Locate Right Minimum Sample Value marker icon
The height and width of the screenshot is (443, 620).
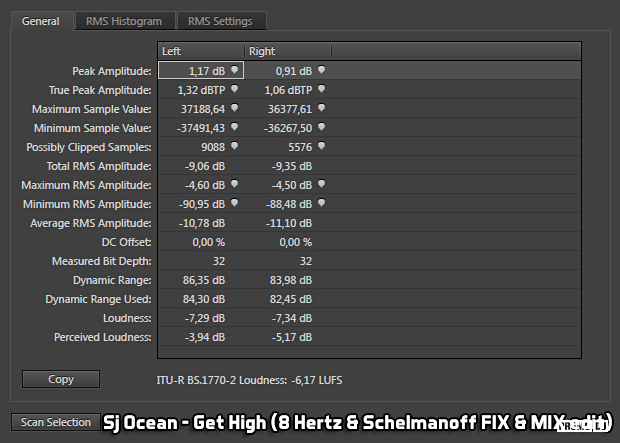point(321,127)
